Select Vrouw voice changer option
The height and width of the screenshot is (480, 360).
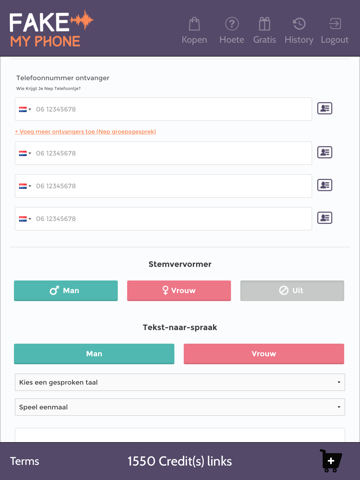[179, 291]
